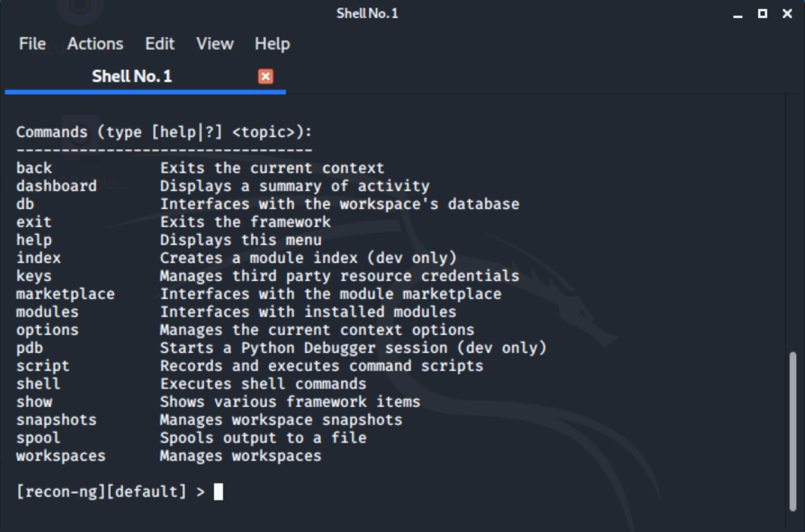Open the Edit menu
This screenshot has width=805, height=532.
[160, 44]
